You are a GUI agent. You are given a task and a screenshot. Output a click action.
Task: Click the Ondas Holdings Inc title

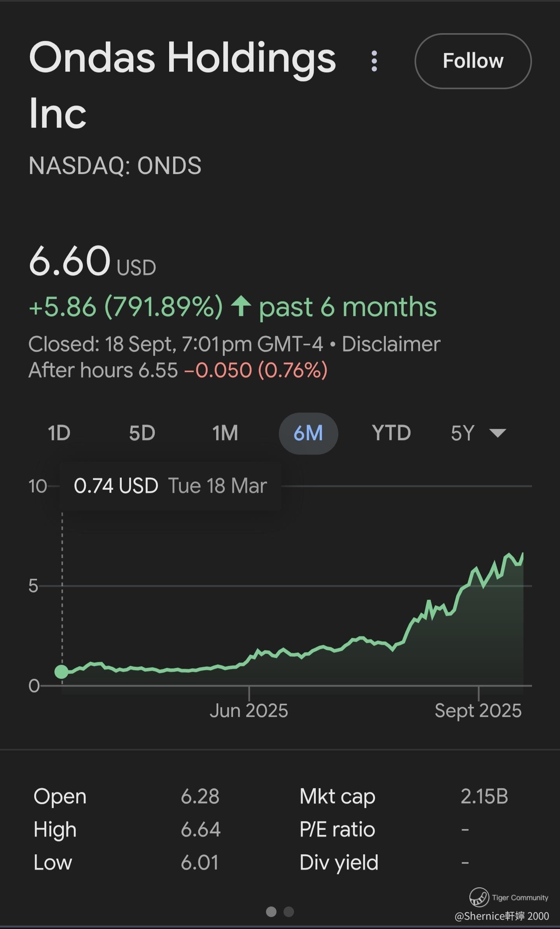[x=182, y=85]
